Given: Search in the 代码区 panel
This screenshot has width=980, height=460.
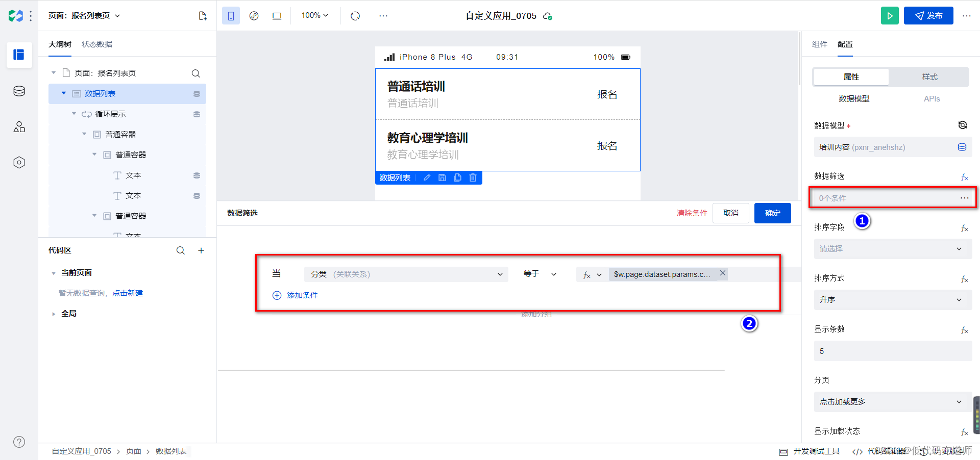Looking at the screenshot, I should click(181, 250).
